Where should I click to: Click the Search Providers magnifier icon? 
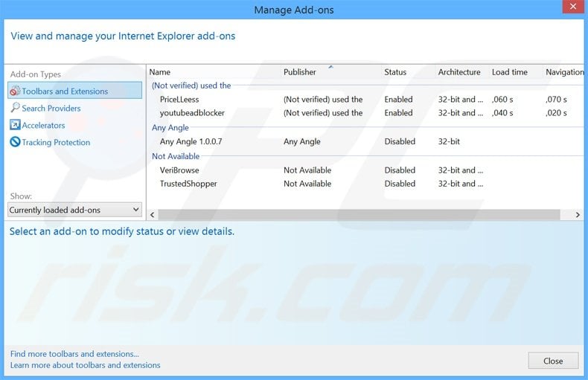(x=15, y=108)
